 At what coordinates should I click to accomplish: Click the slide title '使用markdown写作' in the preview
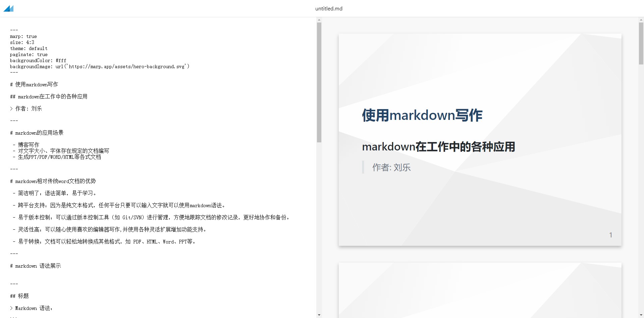(x=422, y=115)
